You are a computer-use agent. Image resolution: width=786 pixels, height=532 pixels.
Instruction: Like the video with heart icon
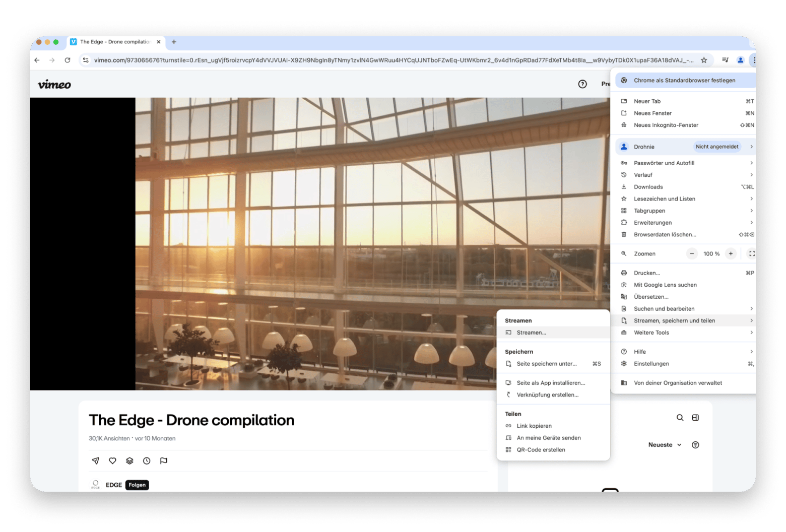(113, 460)
